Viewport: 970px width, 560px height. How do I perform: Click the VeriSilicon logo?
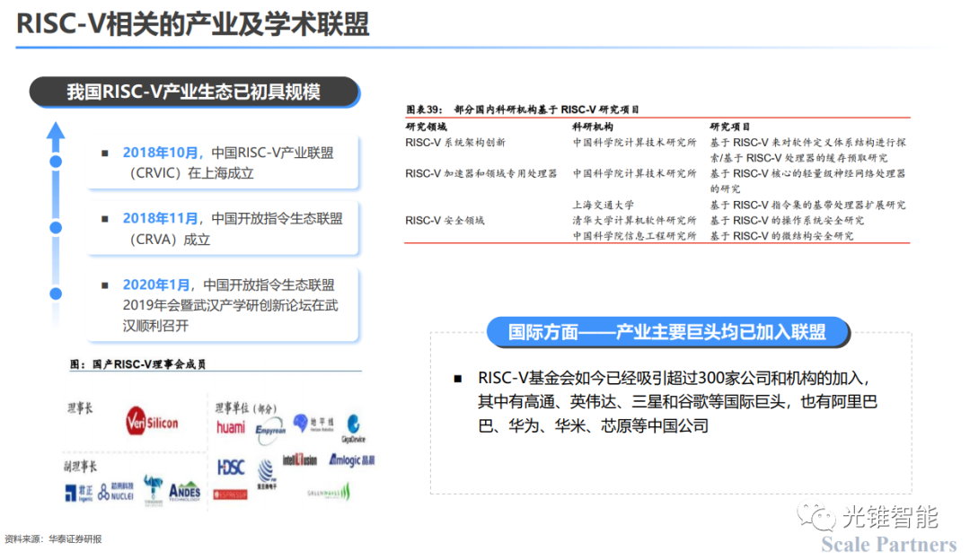pyautogui.click(x=152, y=423)
